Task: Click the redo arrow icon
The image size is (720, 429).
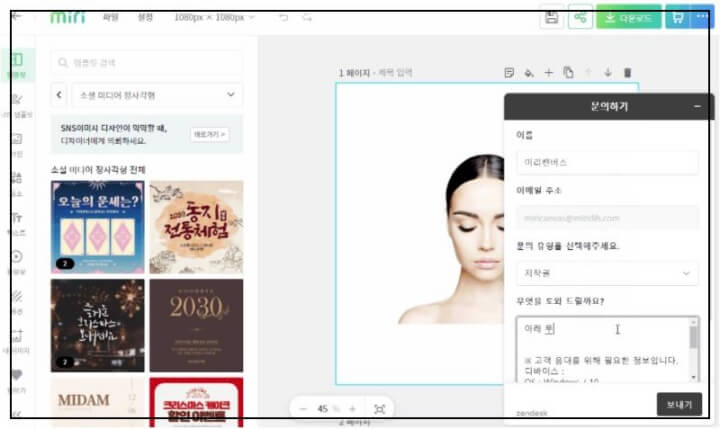Action: (x=307, y=17)
